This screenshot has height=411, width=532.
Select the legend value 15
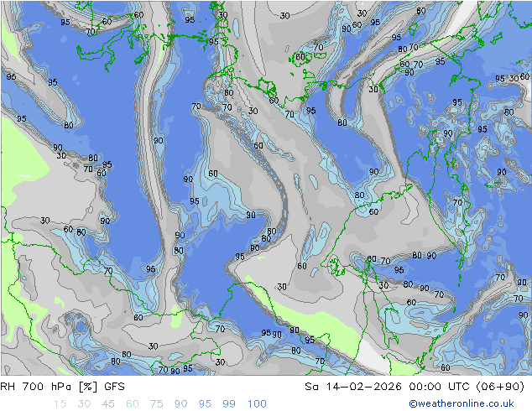(x=60, y=403)
